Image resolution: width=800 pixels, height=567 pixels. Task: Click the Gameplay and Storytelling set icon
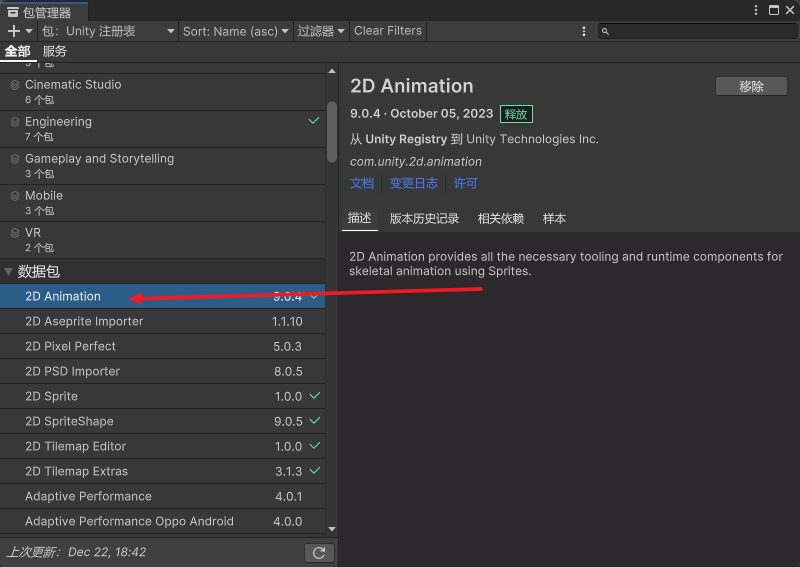[15, 159]
